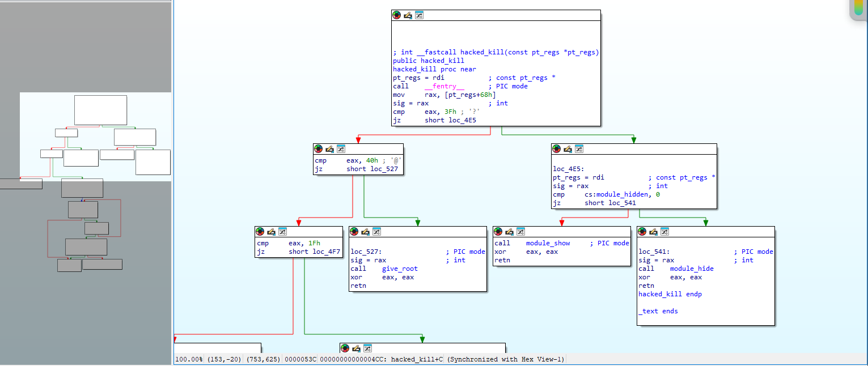
Task: Click pencil icon on 'cmp eax, 40h' node
Action: pos(329,149)
